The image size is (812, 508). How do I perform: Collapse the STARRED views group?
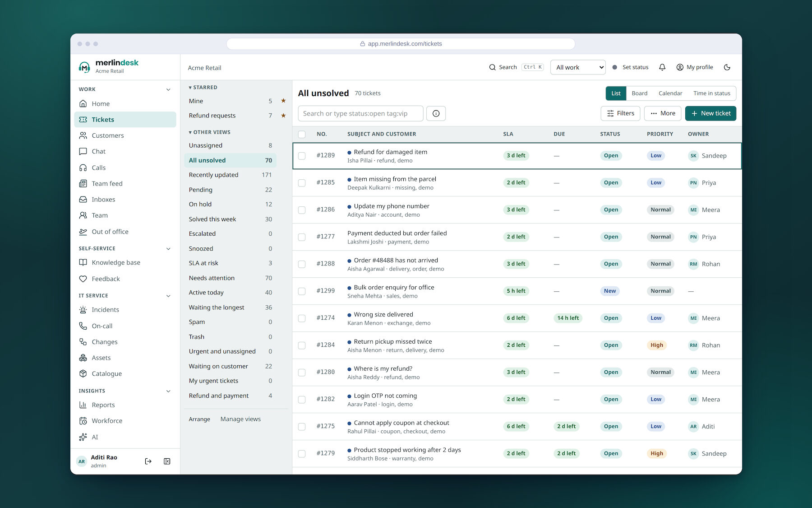pyautogui.click(x=203, y=88)
